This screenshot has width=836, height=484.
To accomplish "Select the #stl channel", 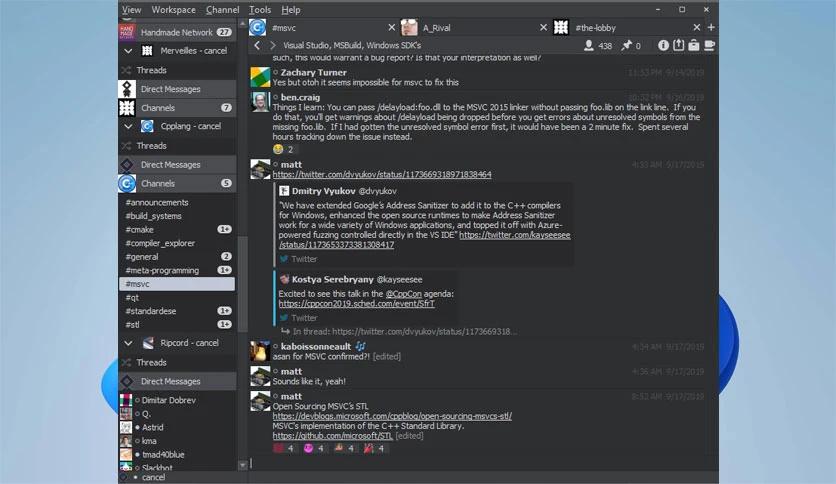I will 177,325.
